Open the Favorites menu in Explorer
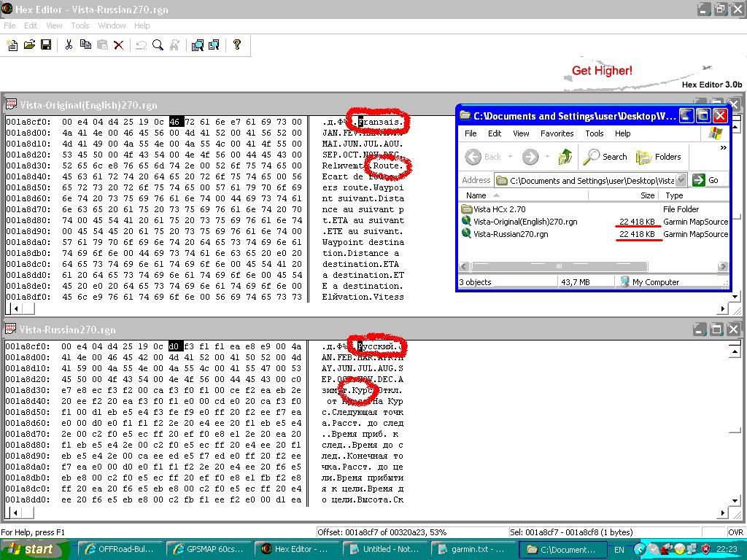This screenshot has width=747, height=560. [x=557, y=133]
